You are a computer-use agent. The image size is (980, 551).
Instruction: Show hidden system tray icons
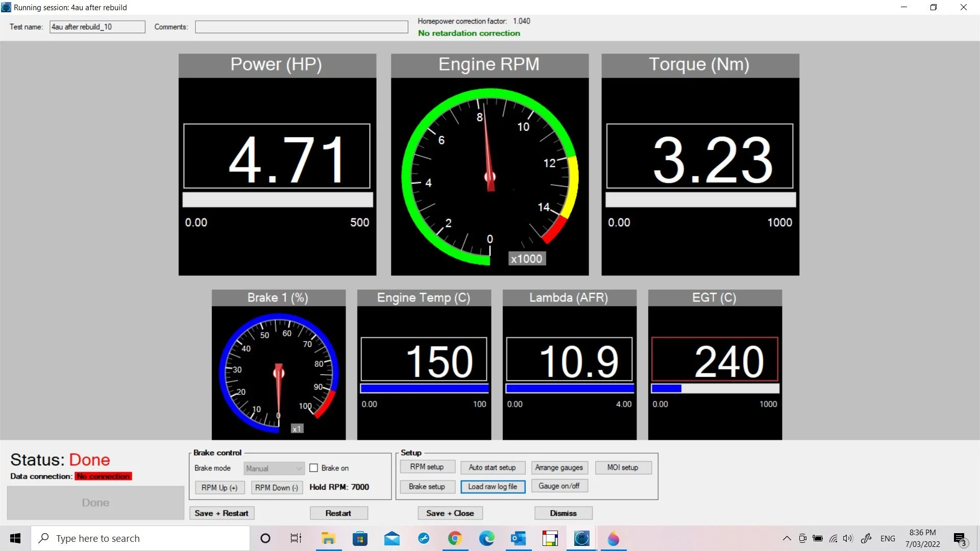(787, 538)
